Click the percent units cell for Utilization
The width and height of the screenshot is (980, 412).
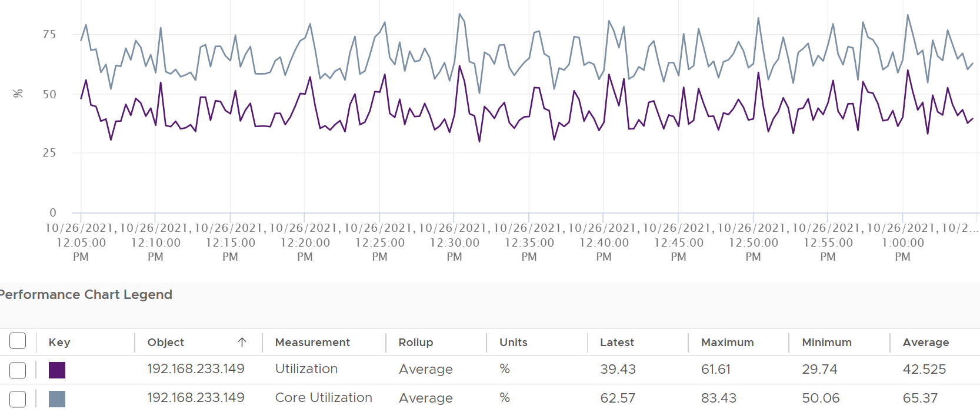click(505, 369)
